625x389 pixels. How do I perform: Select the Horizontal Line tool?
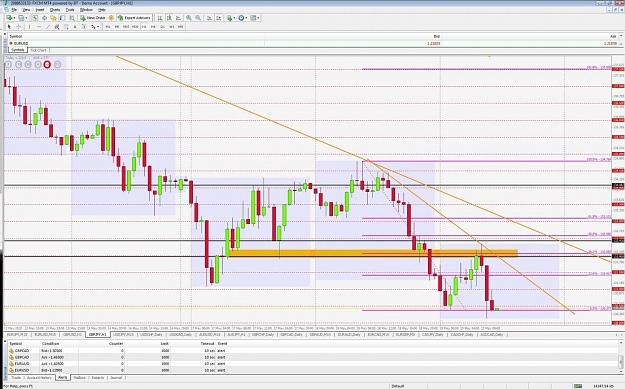pyautogui.click(x=39, y=27)
